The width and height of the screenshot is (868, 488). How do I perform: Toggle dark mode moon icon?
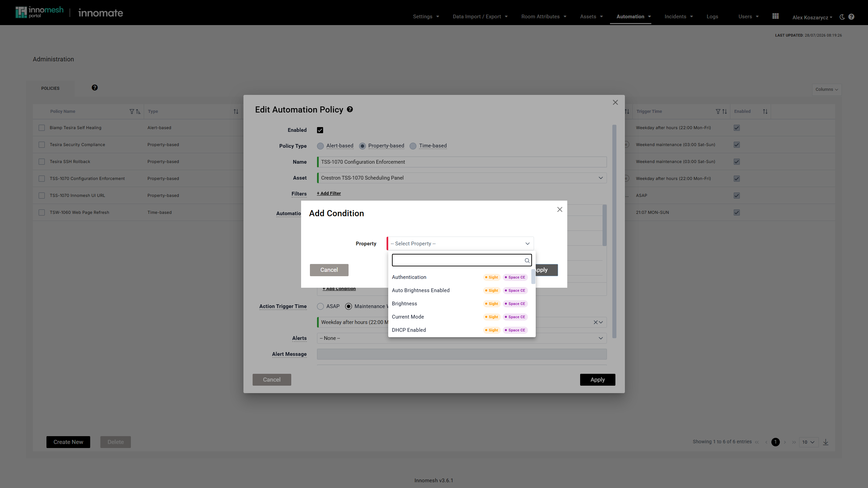(842, 17)
